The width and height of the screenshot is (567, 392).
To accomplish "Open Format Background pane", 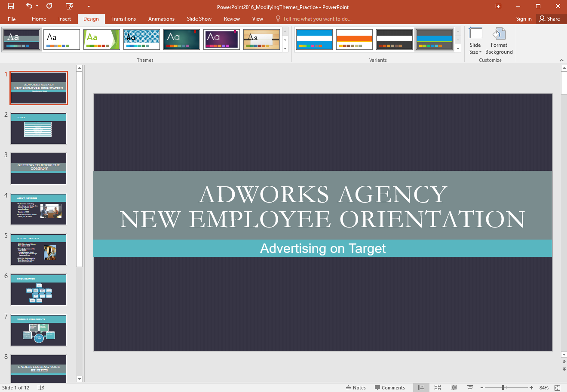I will [499, 41].
